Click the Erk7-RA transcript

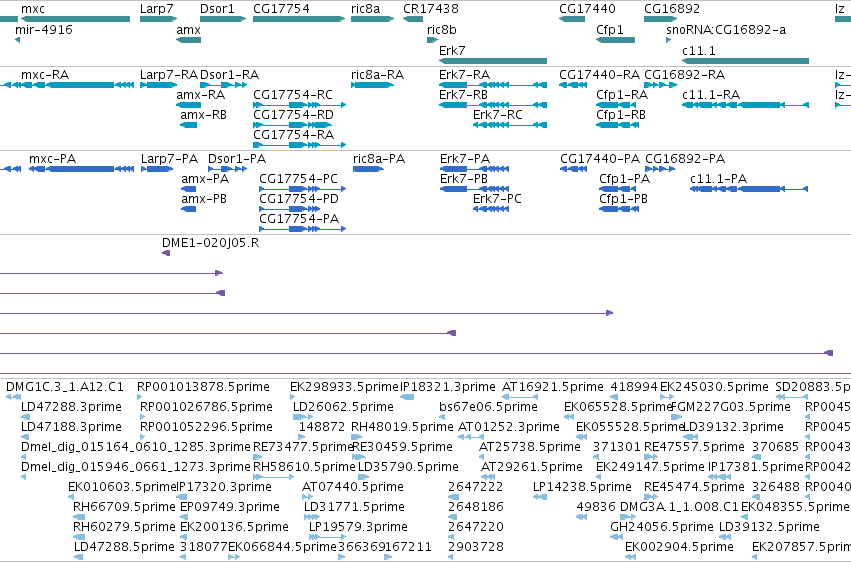pyautogui.click(x=493, y=85)
